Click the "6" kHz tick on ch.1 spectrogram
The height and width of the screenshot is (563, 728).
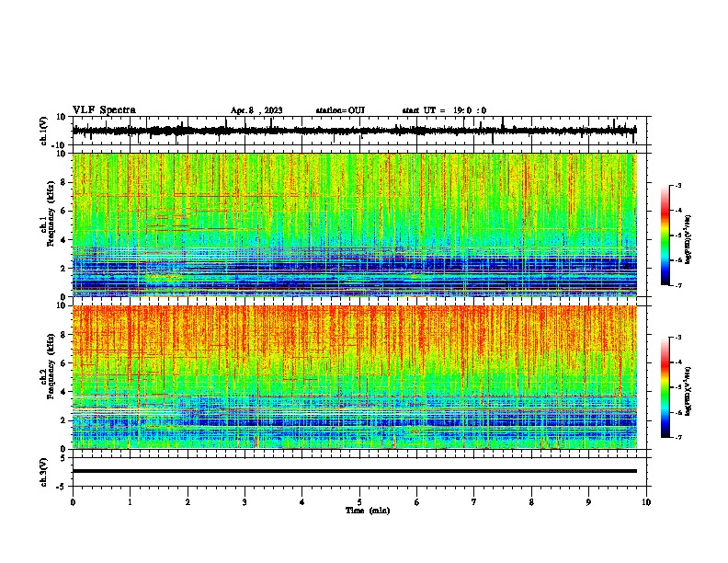(63, 211)
